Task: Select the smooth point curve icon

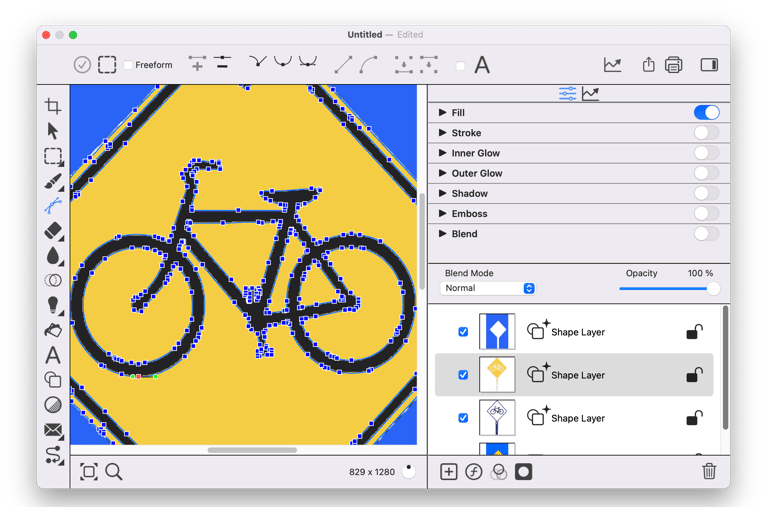Action: 283,61
